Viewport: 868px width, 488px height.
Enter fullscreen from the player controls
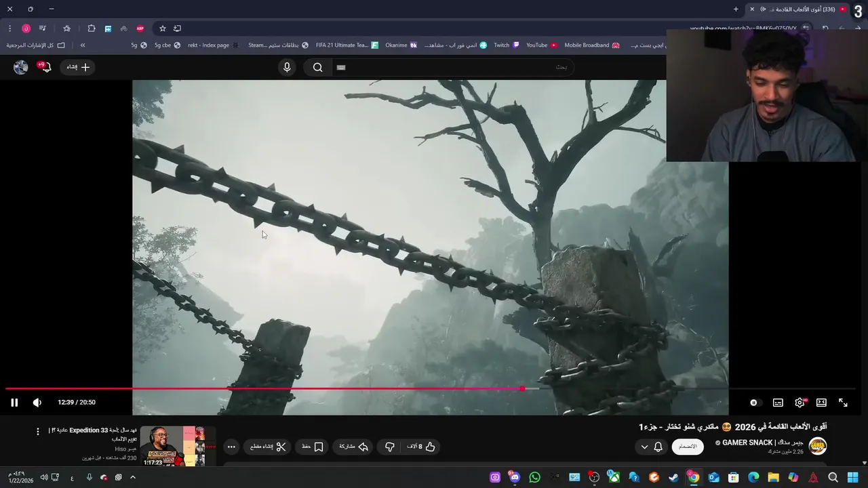coord(843,403)
